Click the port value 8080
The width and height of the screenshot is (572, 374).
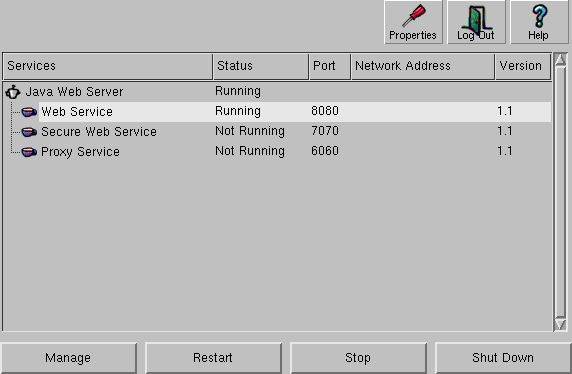click(x=325, y=111)
